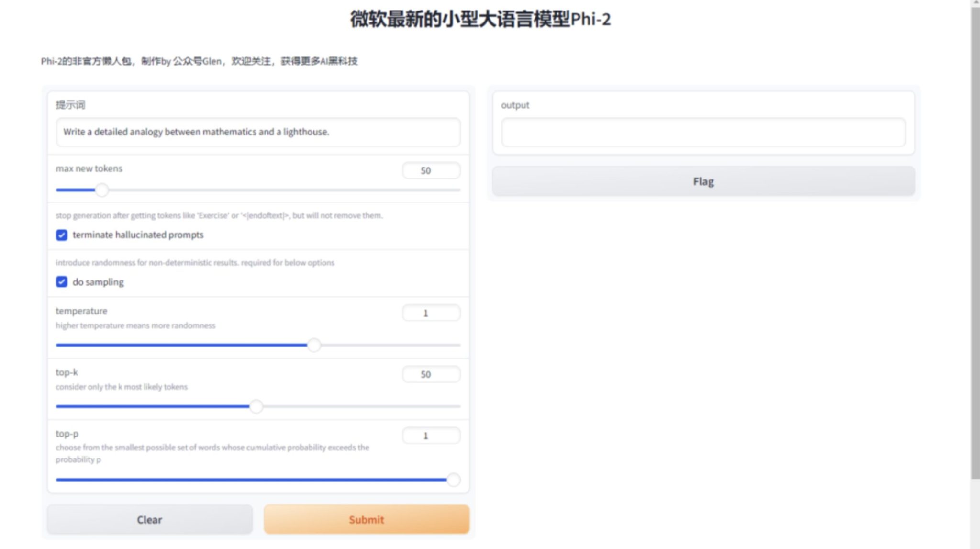The image size is (980, 549).
Task: Click the temperature number box
Action: [x=431, y=313]
